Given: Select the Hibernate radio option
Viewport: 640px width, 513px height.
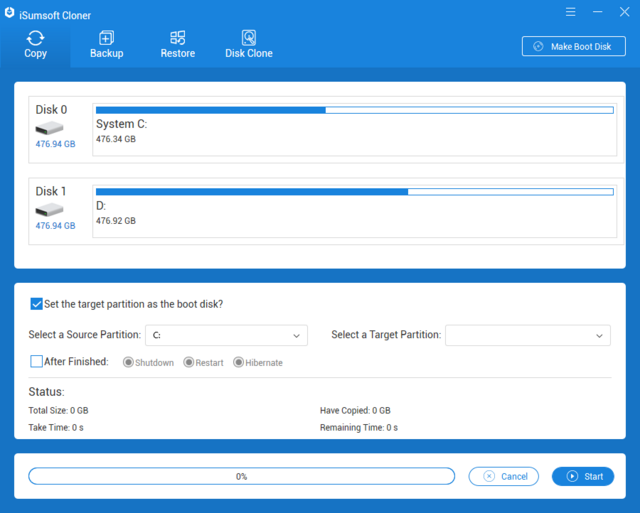Looking at the screenshot, I should (x=238, y=362).
